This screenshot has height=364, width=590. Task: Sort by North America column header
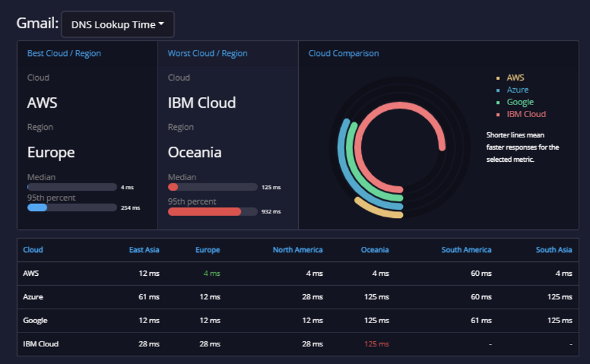[298, 249]
